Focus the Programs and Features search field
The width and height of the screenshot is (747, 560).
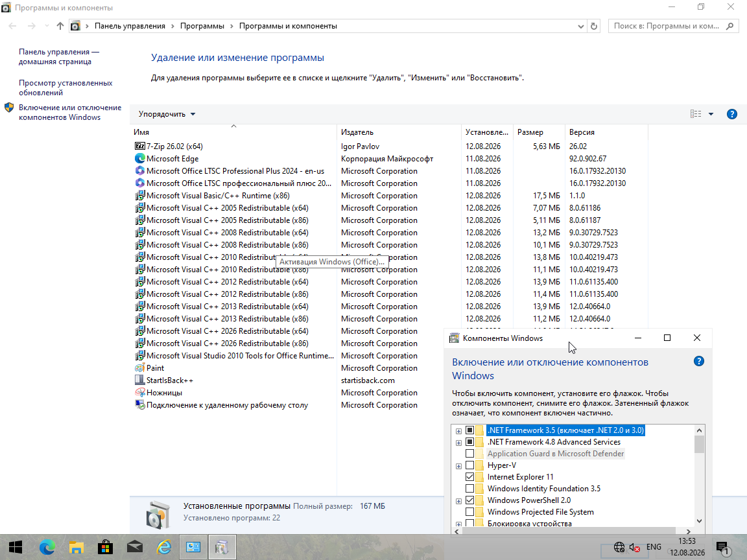tap(666, 26)
